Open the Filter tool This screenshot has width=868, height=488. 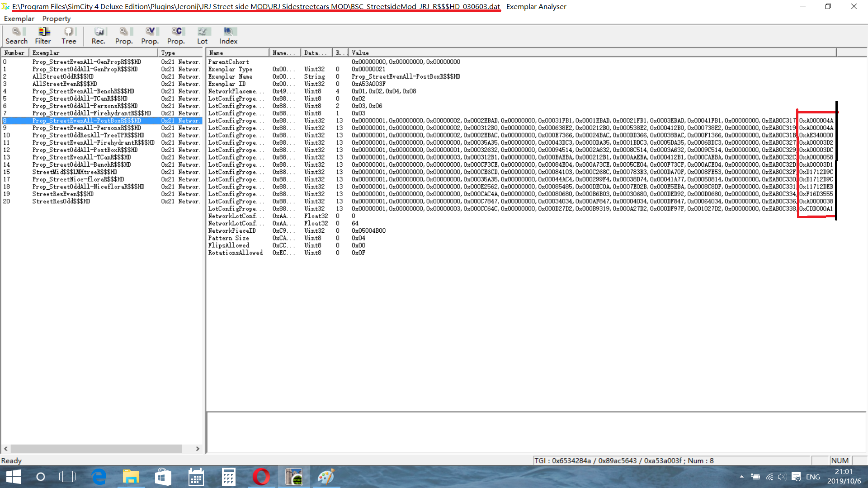pos(43,36)
